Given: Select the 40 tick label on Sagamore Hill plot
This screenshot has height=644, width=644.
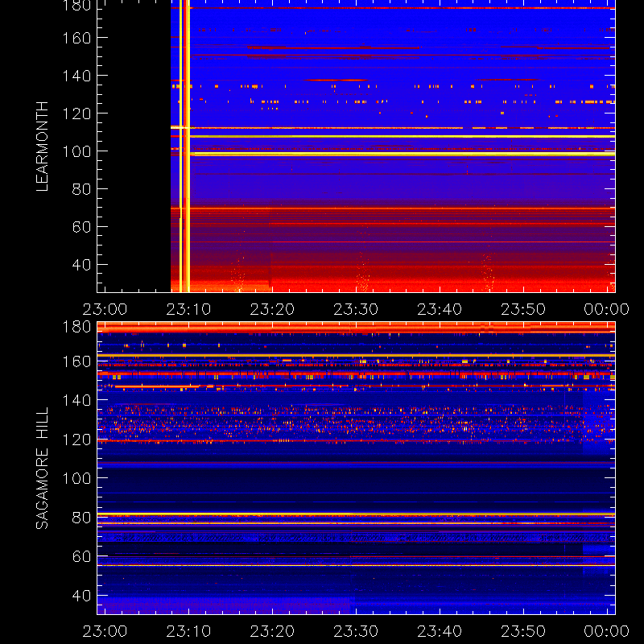Looking at the screenshot, I should coord(81,595).
